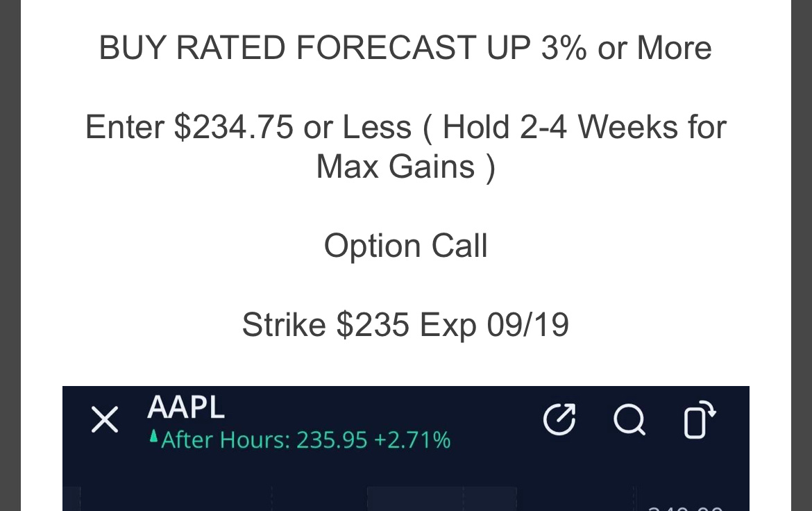Click the shaded block in the chart area
Screen dimensions: 812x511
tap(441, 499)
